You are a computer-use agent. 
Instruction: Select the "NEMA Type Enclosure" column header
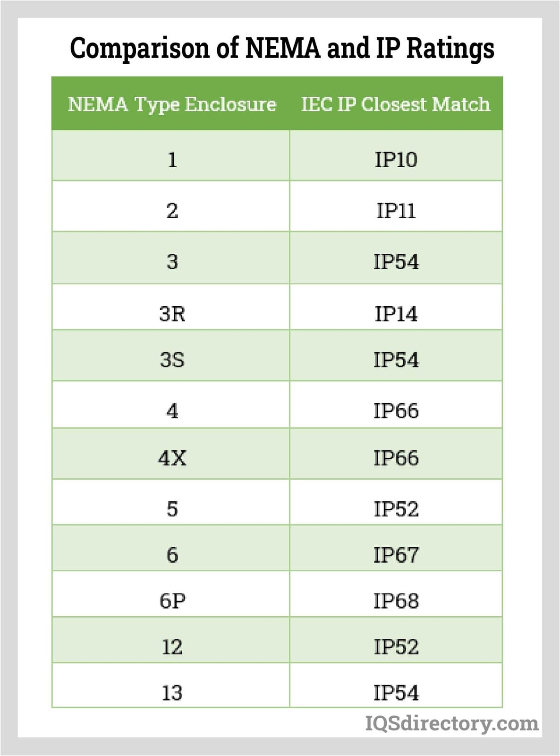click(171, 104)
